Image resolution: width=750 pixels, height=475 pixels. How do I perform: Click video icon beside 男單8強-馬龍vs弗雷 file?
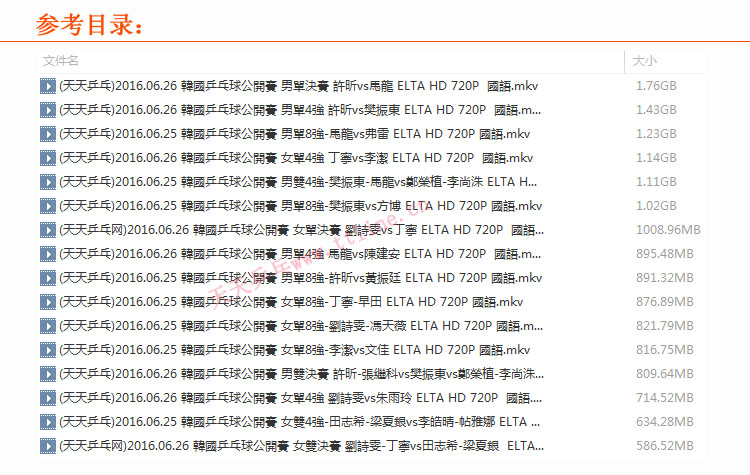pos(47,134)
